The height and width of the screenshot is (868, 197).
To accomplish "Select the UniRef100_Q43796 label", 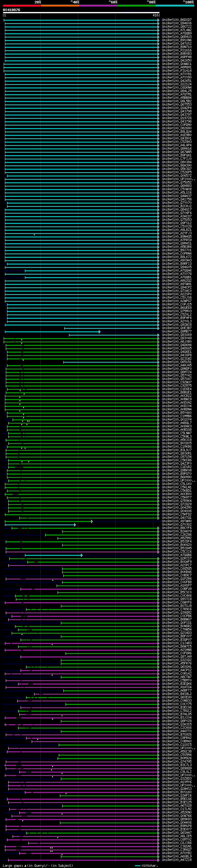I will [x=177, y=121].
